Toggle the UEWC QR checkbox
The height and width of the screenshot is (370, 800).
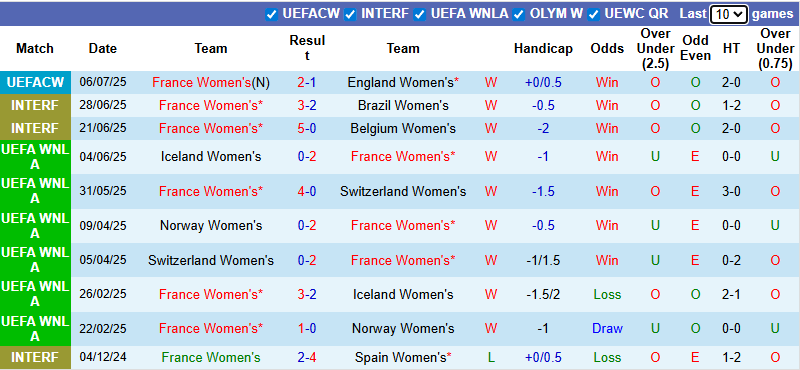[593, 14]
